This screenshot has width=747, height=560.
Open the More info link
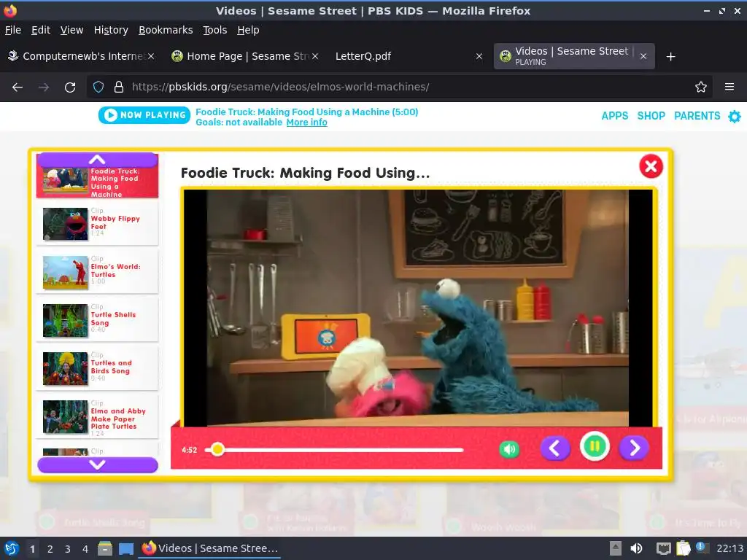pos(307,122)
